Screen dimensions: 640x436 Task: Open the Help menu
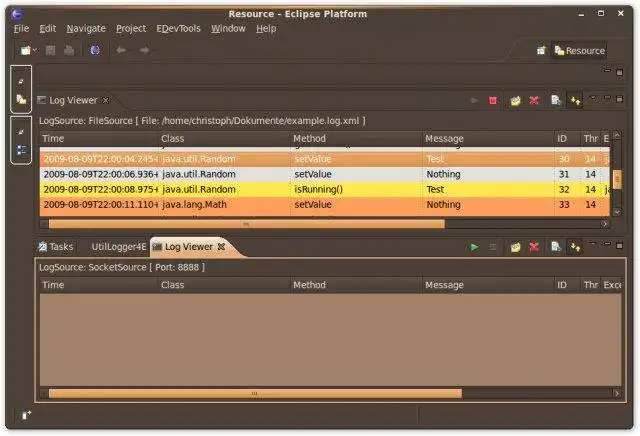click(266, 29)
